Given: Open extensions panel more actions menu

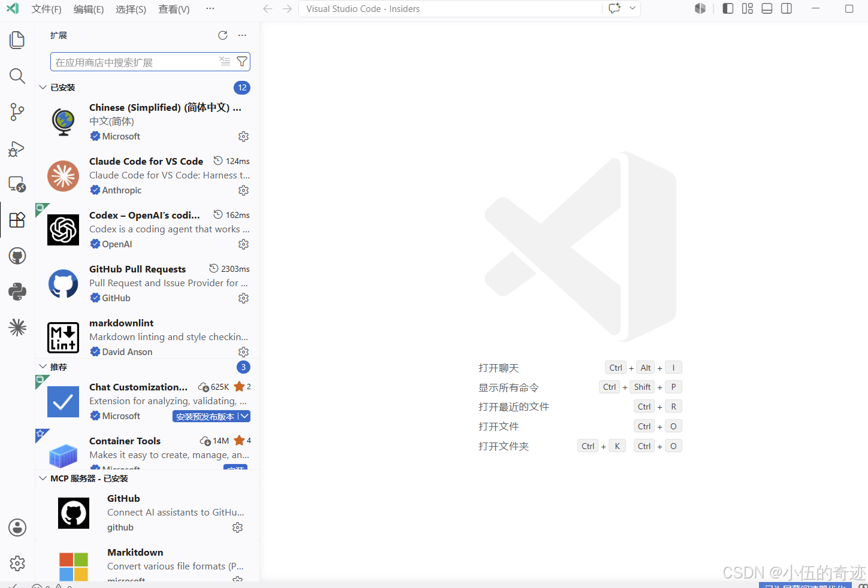Looking at the screenshot, I should [242, 35].
